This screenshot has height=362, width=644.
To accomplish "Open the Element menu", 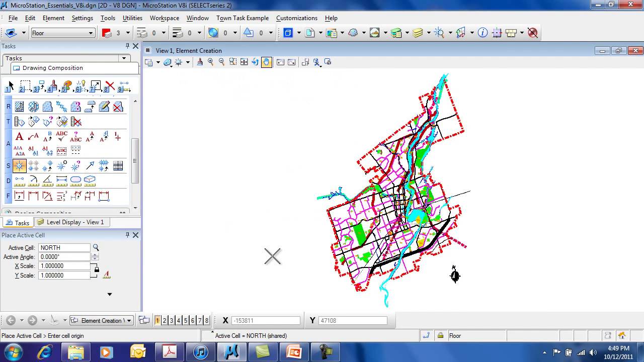I will pyautogui.click(x=53, y=18).
